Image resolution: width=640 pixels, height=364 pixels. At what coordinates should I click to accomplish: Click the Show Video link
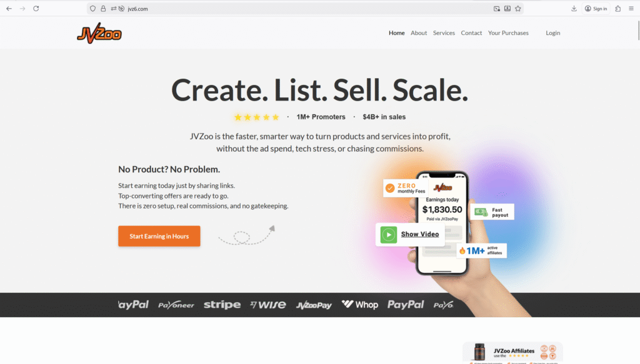(420, 234)
